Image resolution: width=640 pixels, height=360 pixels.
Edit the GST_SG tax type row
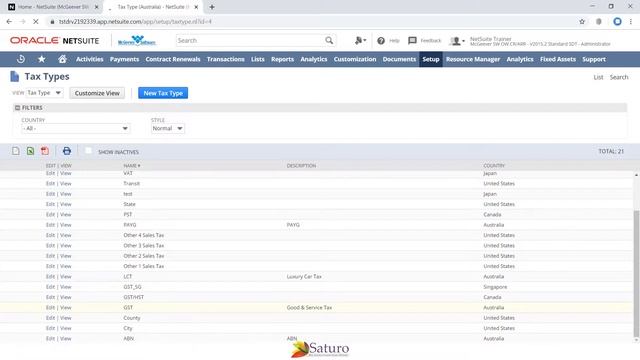pos(50,287)
